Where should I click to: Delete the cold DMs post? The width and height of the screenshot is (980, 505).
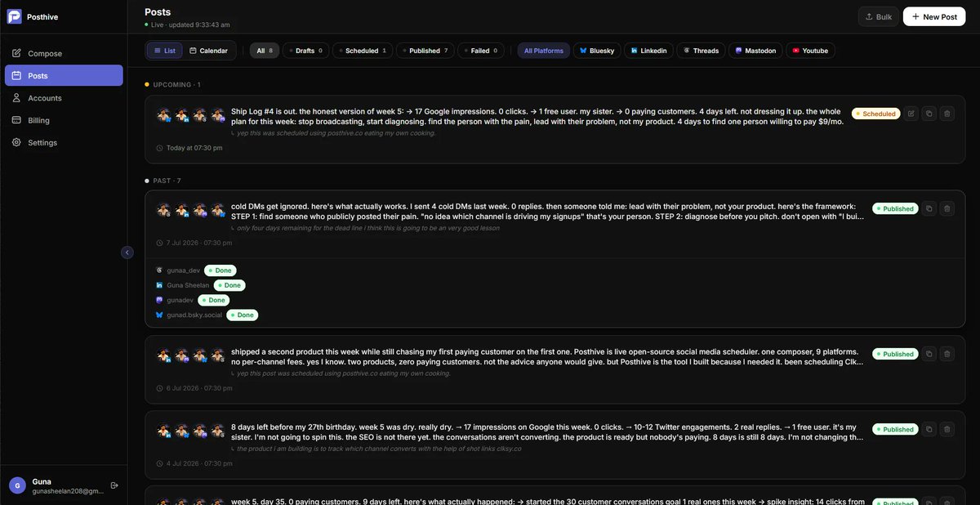tap(947, 208)
